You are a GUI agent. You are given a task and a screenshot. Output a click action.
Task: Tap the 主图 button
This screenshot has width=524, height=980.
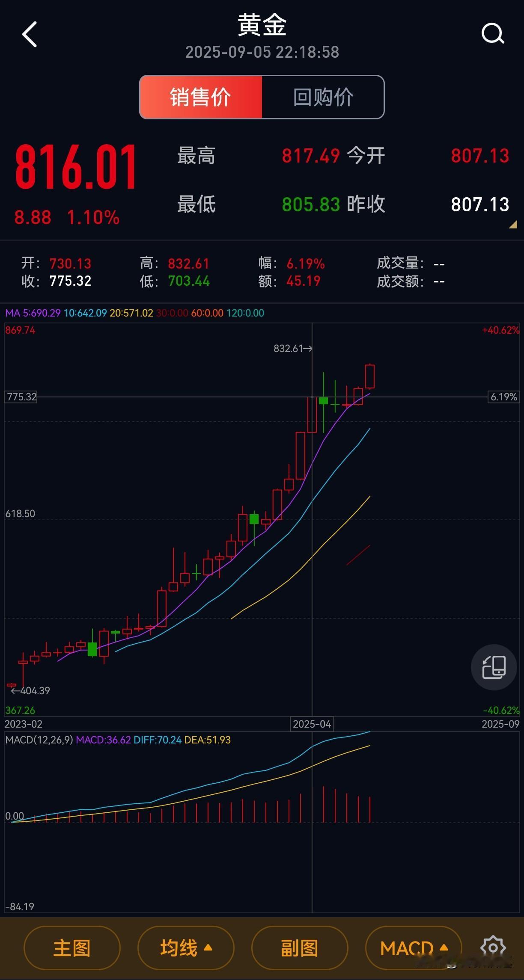tap(72, 948)
